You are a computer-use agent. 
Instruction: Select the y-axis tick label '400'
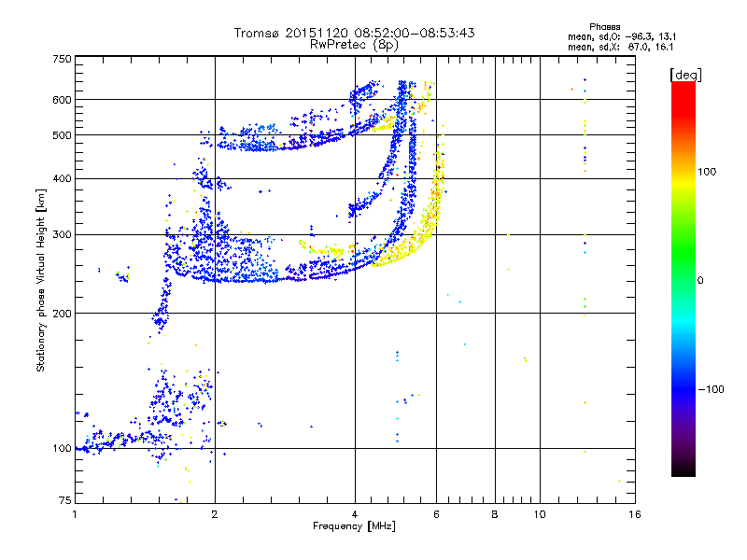point(63,178)
